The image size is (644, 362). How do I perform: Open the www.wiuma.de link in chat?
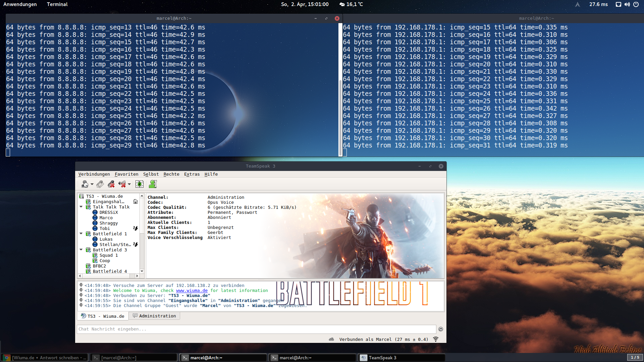(x=192, y=291)
